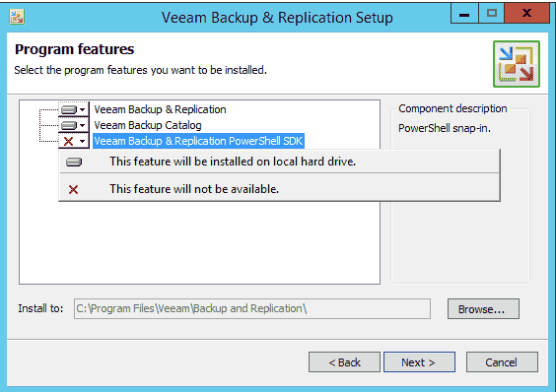The height and width of the screenshot is (392, 556).
Task: Click the red X icon in not-available menu entry
Action: [73, 190]
